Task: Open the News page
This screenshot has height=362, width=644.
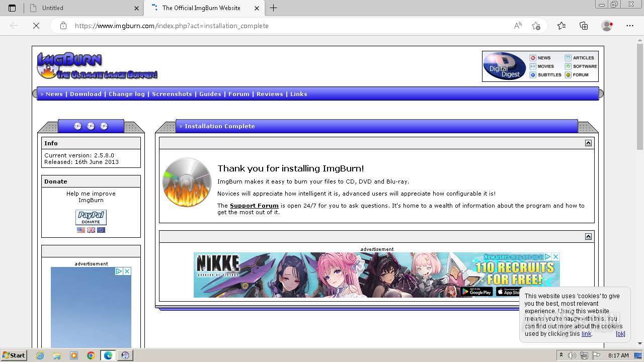Action: pyautogui.click(x=54, y=94)
